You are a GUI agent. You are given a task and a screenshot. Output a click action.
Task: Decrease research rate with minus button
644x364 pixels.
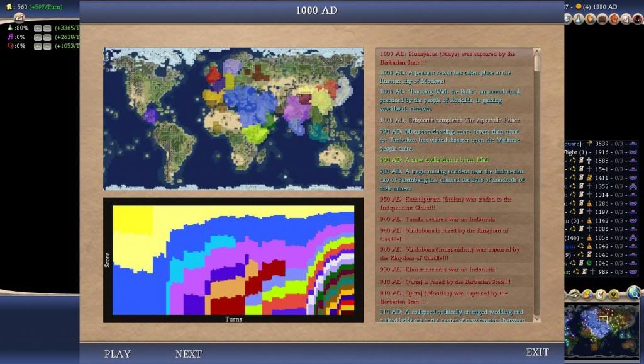coord(47,28)
